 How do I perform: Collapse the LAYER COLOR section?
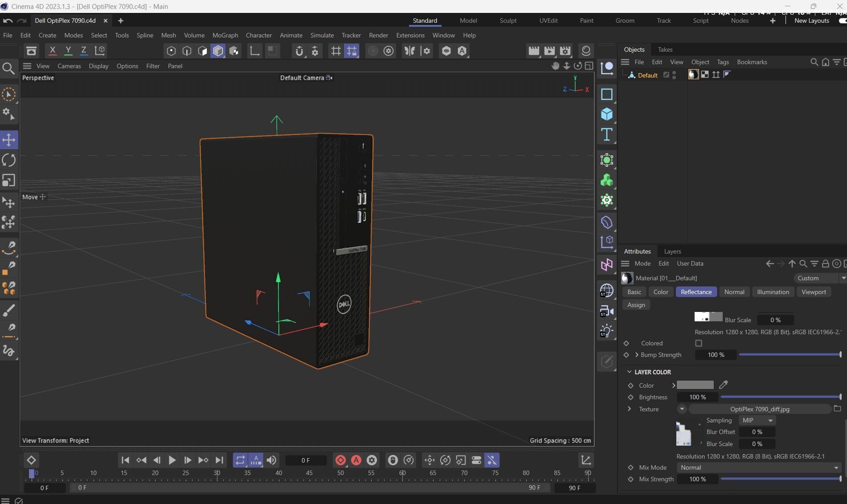pos(629,372)
